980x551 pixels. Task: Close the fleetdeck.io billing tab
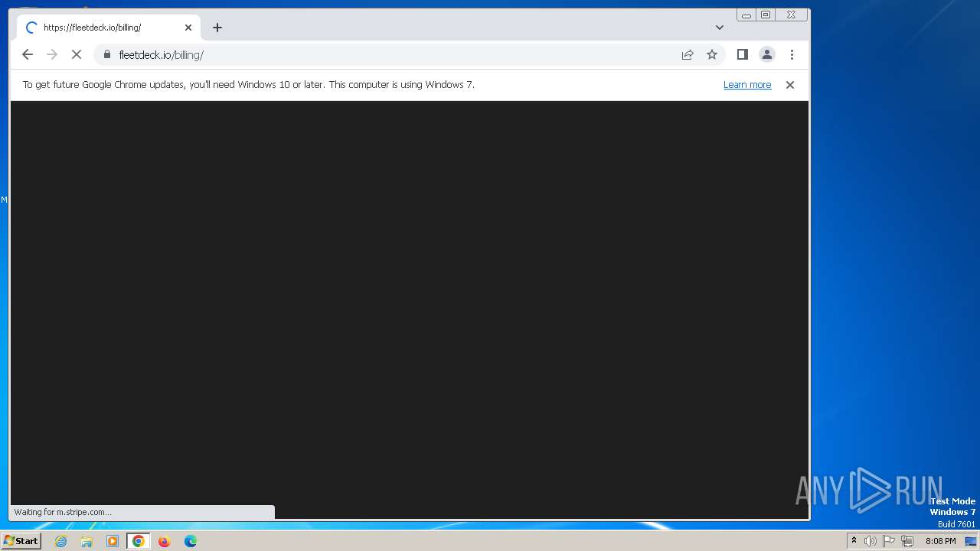click(188, 28)
